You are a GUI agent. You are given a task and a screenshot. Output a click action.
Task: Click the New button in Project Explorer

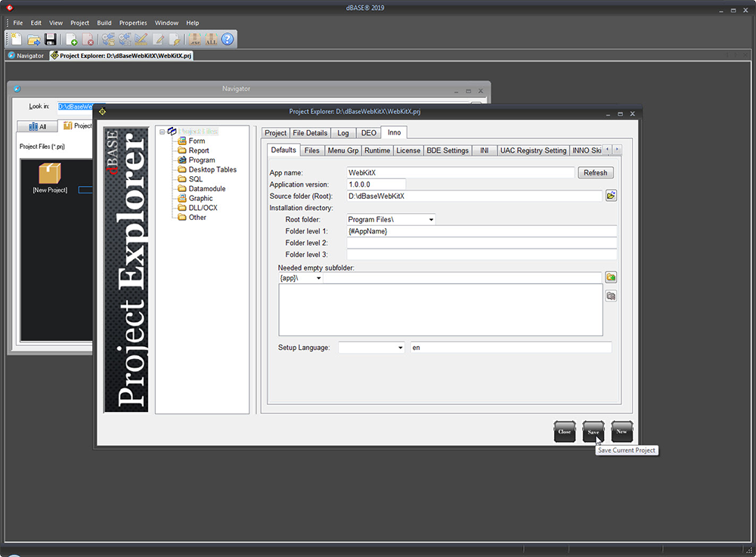(x=622, y=432)
